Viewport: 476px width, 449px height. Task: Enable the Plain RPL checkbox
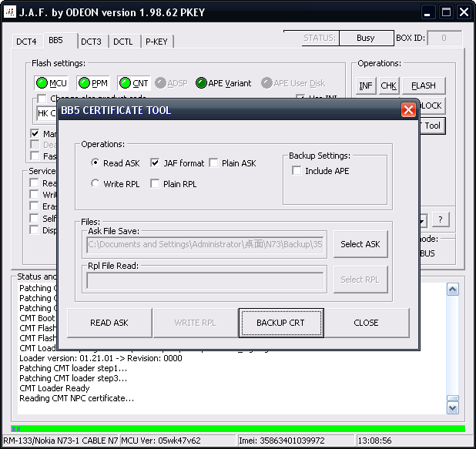coord(155,183)
